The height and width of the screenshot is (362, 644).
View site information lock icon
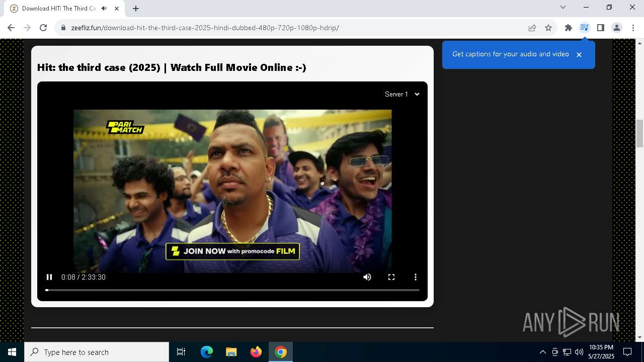point(63,28)
